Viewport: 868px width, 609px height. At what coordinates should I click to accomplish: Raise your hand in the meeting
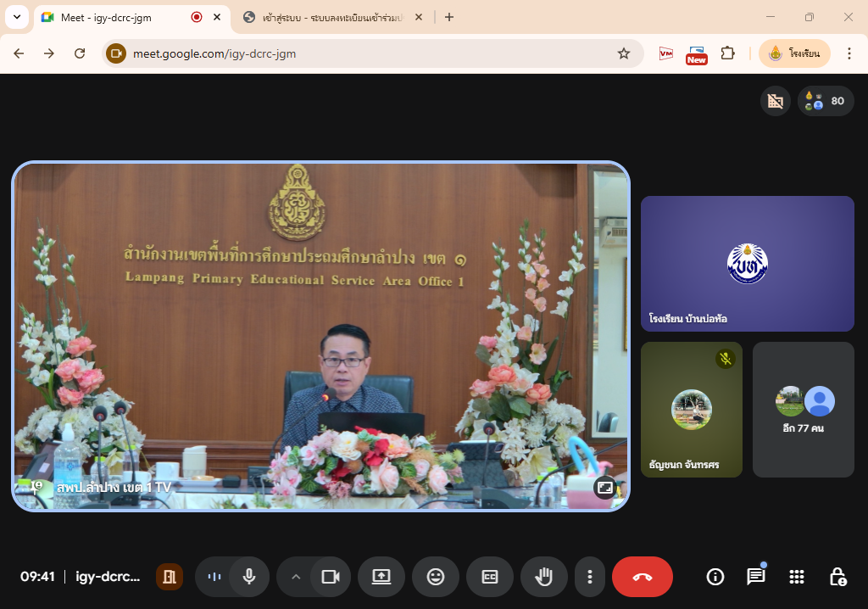click(x=543, y=577)
